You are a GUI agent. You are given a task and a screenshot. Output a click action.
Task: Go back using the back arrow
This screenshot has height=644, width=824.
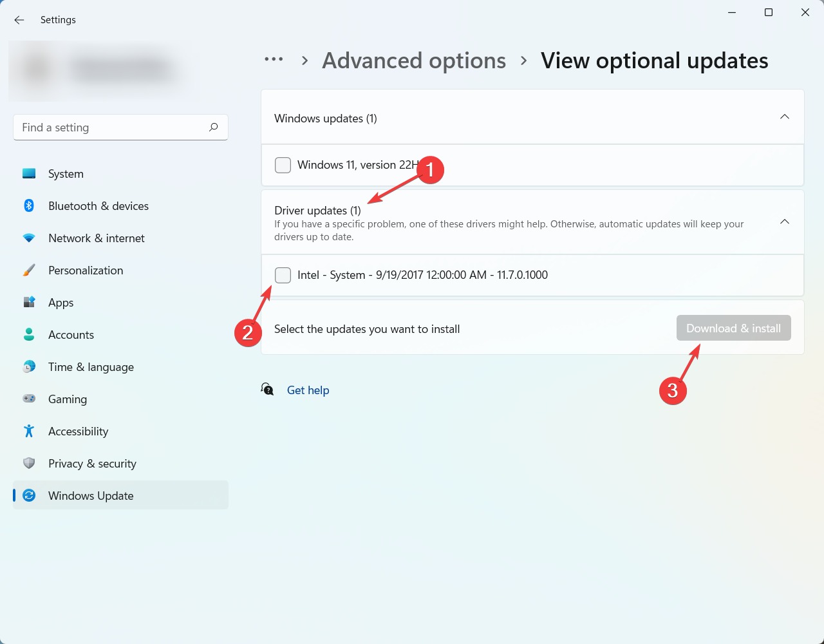pos(19,20)
